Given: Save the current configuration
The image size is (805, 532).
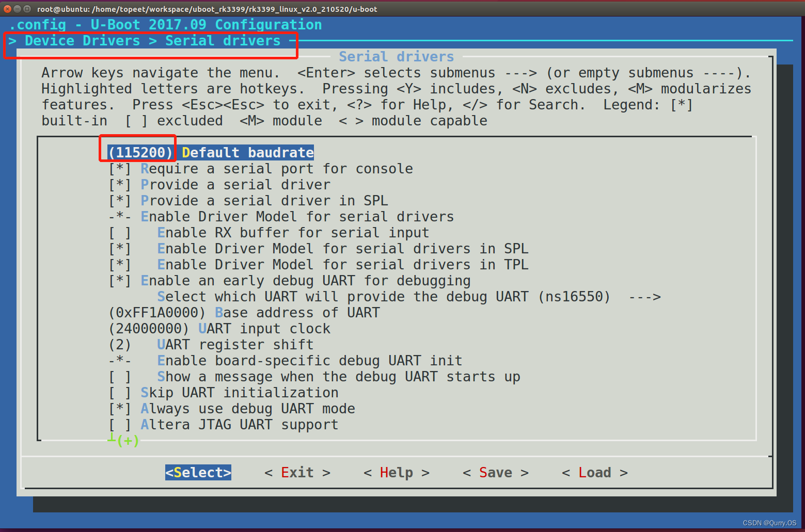Looking at the screenshot, I should tap(494, 472).
